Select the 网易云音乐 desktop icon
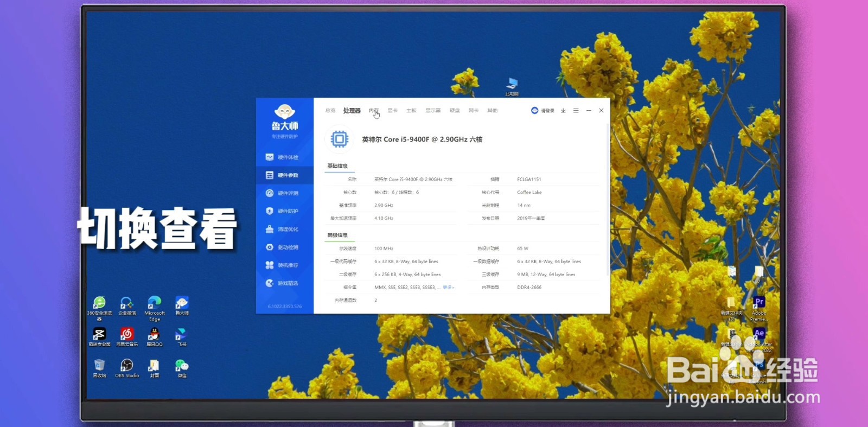 (127, 337)
